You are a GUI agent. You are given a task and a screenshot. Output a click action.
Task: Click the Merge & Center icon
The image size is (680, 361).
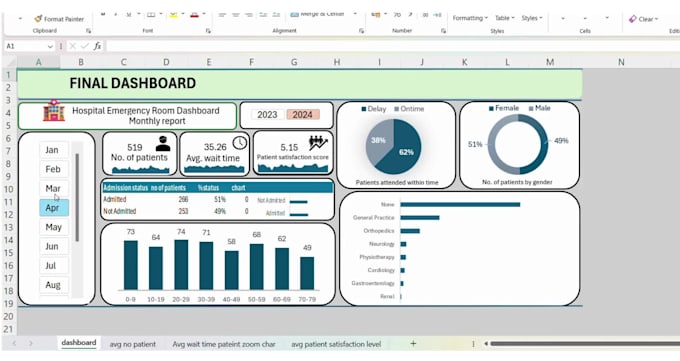[x=294, y=15]
